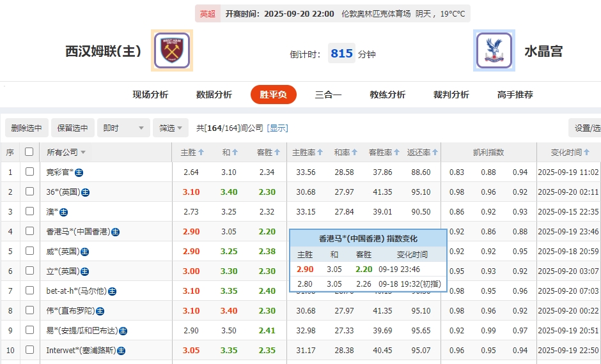Check the box for 威*(英国) row
The width and height of the screenshot is (601, 364).
click(x=29, y=251)
